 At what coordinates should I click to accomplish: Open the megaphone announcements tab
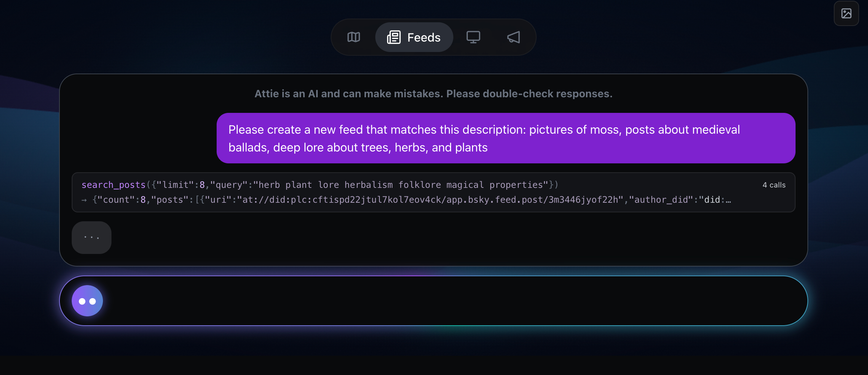514,37
